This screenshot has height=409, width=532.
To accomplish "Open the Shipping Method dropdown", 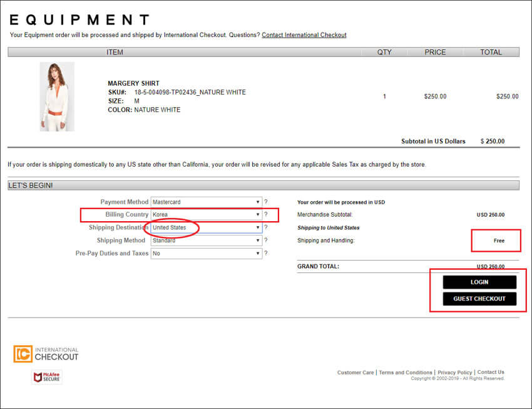I will (x=207, y=241).
